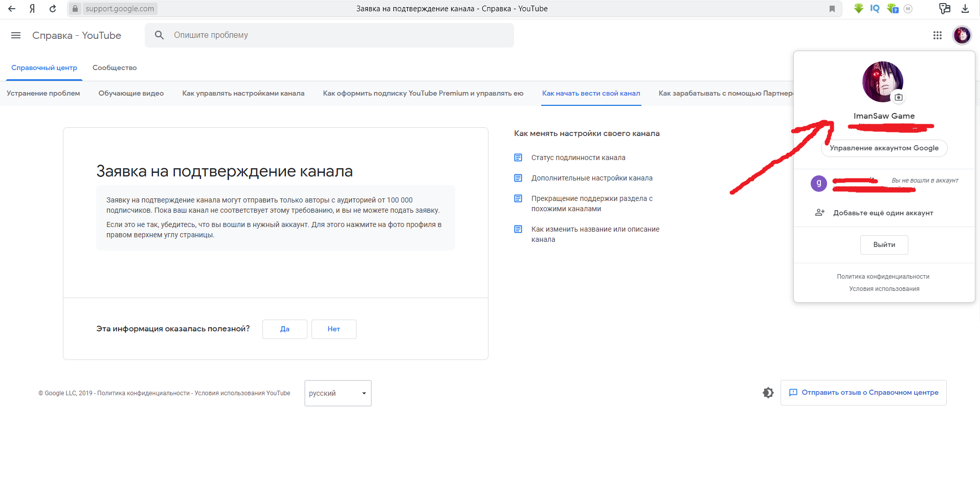Open Как управлять настройками канала section
The image size is (980, 496).
[243, 93]
